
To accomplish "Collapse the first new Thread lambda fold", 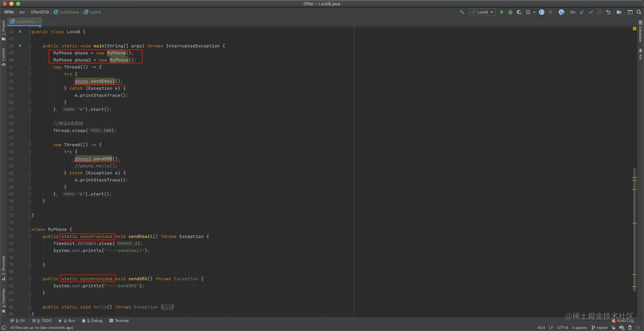I will tap(30, 67).
